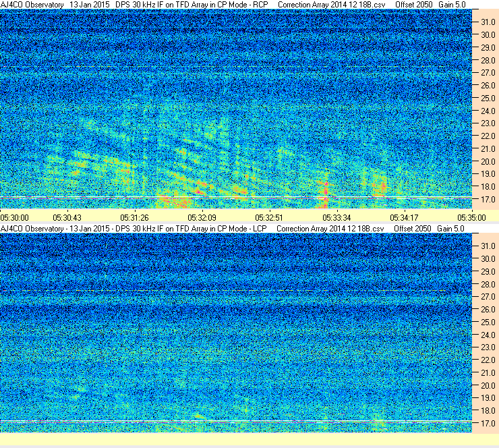Click the 05:32:51 time label
Viewport: 499px width, 448px height.
click(269, 218)
